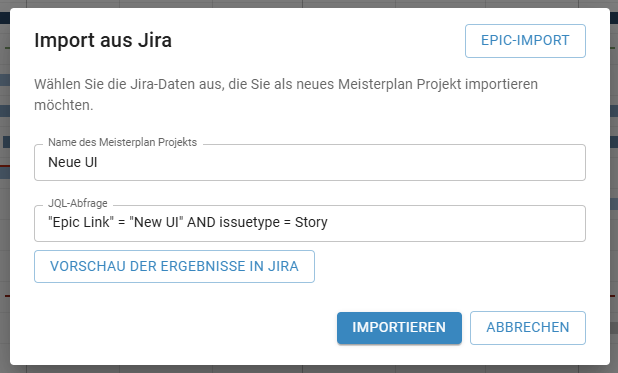This screenshot has height=373, width=618.
Task: Open the Epic-Import option
Action: (x=525, y=41)
